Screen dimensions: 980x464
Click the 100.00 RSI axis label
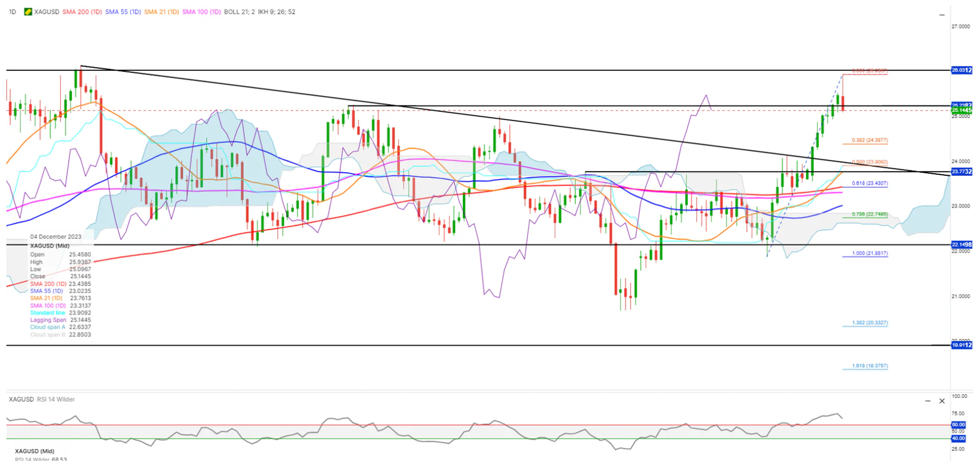click(960, 396)
